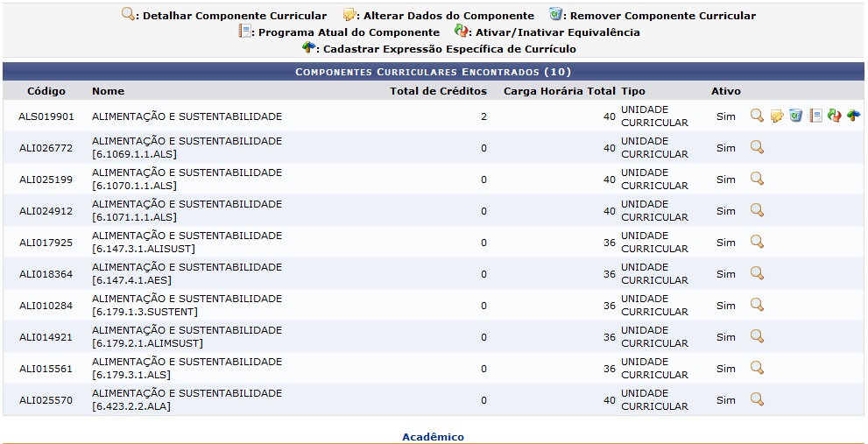Viewport: 868px width, 444px height.
Task: Detail the ALI025570 component
Action: coord(757,399)
